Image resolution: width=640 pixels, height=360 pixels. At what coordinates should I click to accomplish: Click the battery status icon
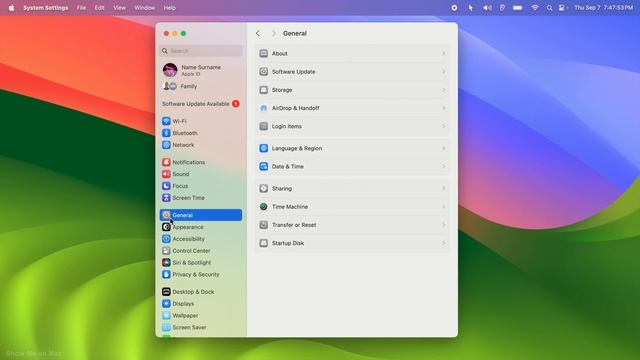point(518,8)
